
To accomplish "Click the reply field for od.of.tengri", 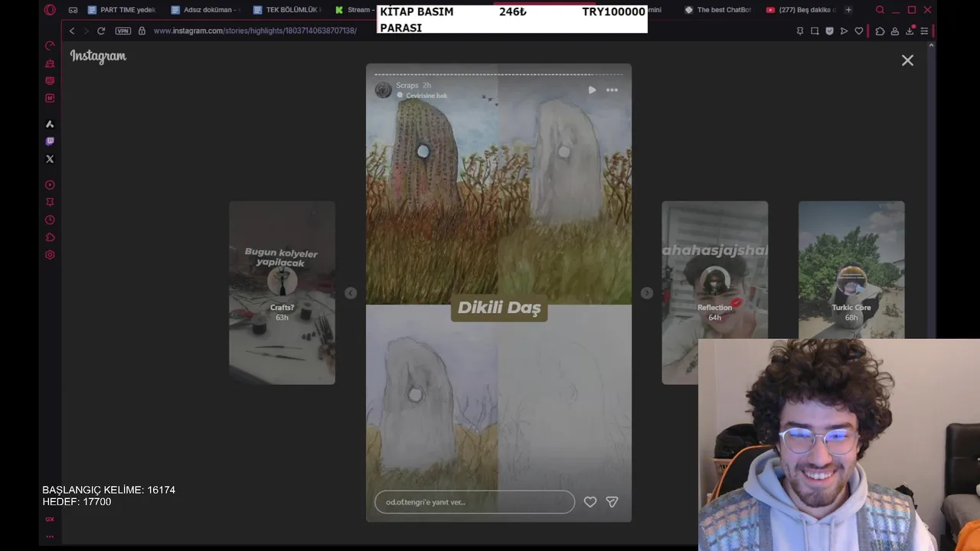I will (x=475, y=502).
